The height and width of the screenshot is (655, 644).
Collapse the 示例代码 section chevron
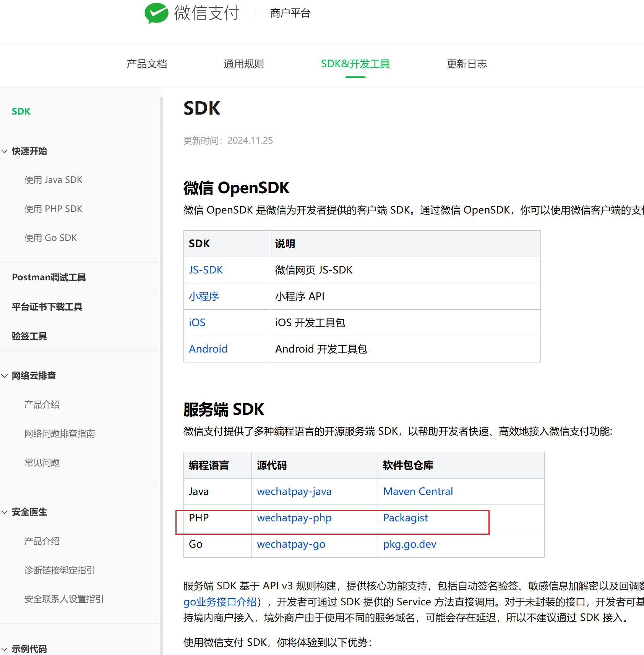(5, 649)
